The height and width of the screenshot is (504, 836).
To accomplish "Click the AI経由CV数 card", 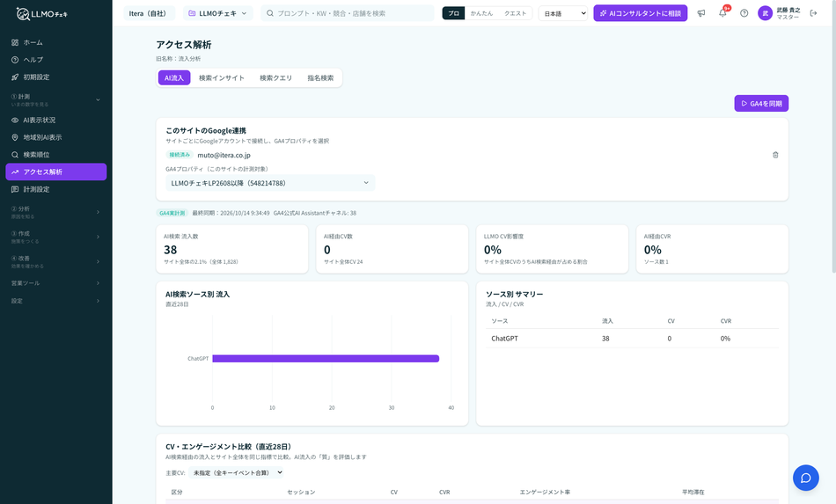I will (x=392, y=249).
